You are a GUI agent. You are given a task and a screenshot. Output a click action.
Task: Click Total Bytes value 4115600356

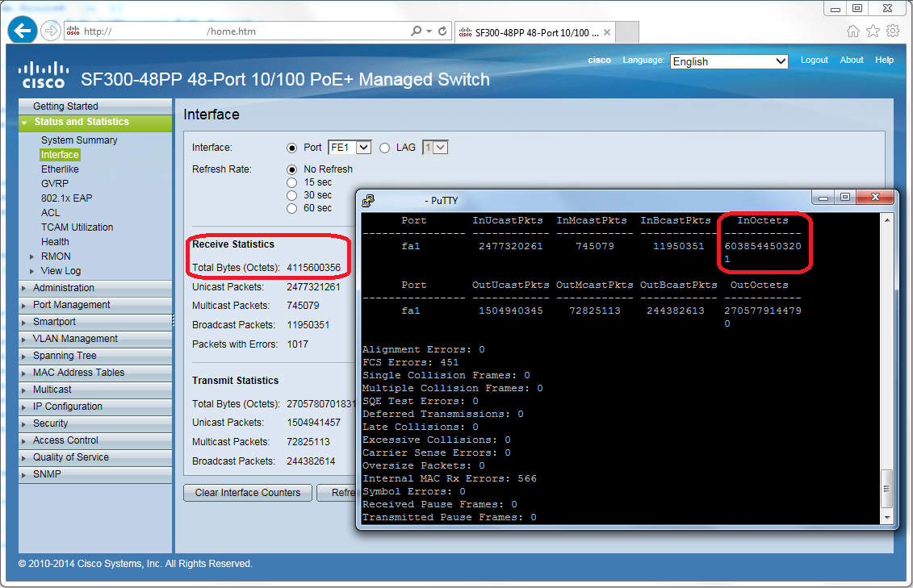[x=313, y=268]
